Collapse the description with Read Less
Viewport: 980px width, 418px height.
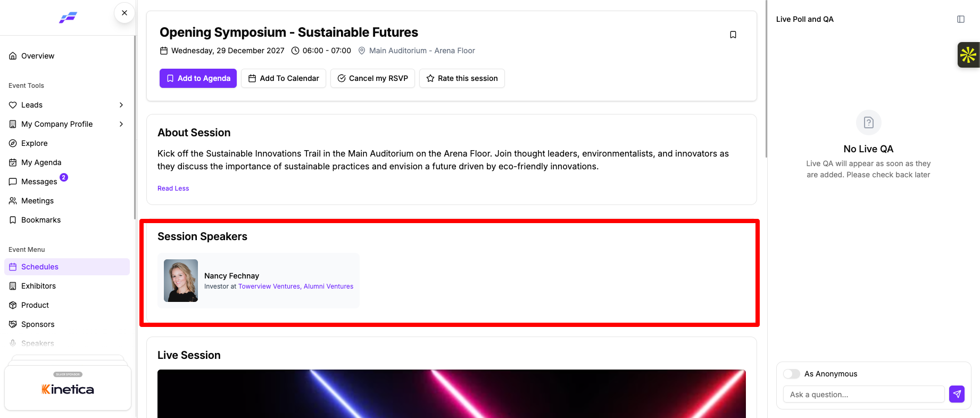click(x=173, y=188)
